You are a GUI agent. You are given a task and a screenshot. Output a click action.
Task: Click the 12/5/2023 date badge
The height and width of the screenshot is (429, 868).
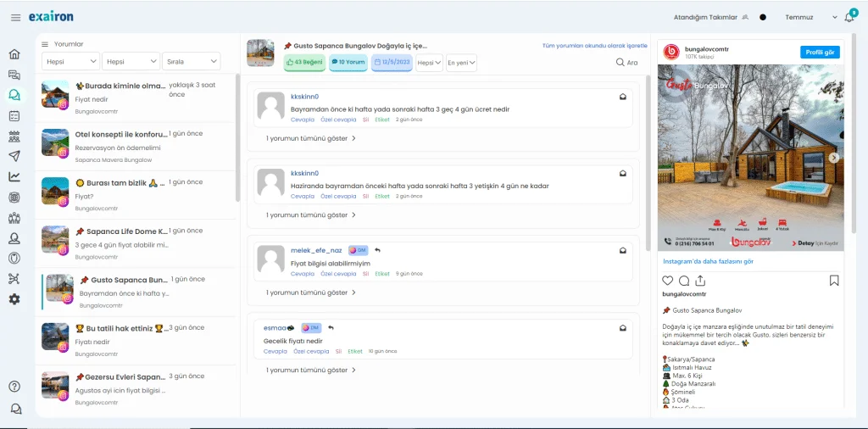coord(392,63)
